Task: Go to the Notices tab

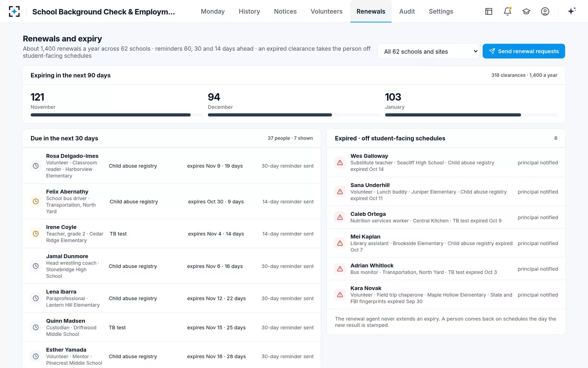Action: 285,11
